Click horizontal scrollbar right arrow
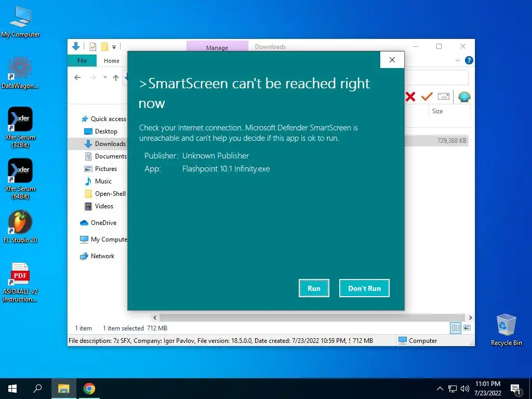Viewport: 532px width, 399px height. point(470,317)
